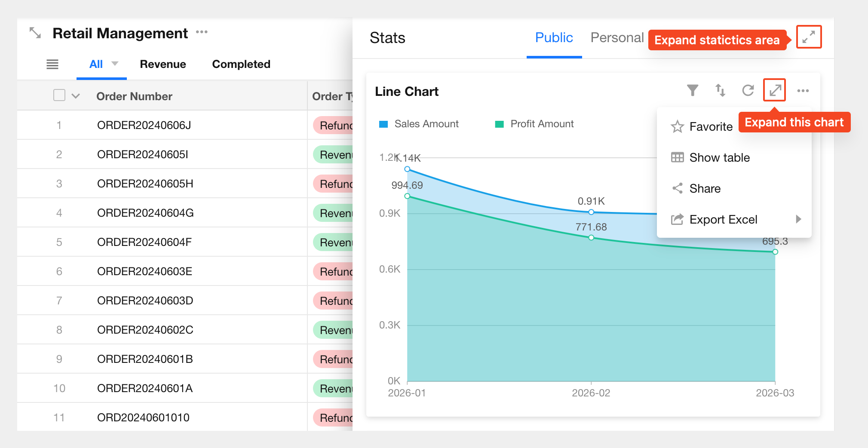
Task: Open the All view dropdown arrow
Action: click(115, 64)
